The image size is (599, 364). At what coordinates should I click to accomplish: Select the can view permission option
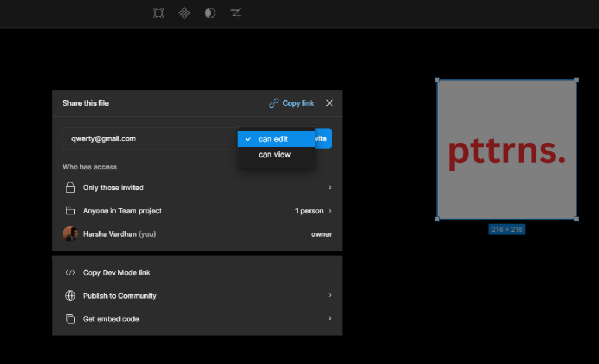(274, 154)
